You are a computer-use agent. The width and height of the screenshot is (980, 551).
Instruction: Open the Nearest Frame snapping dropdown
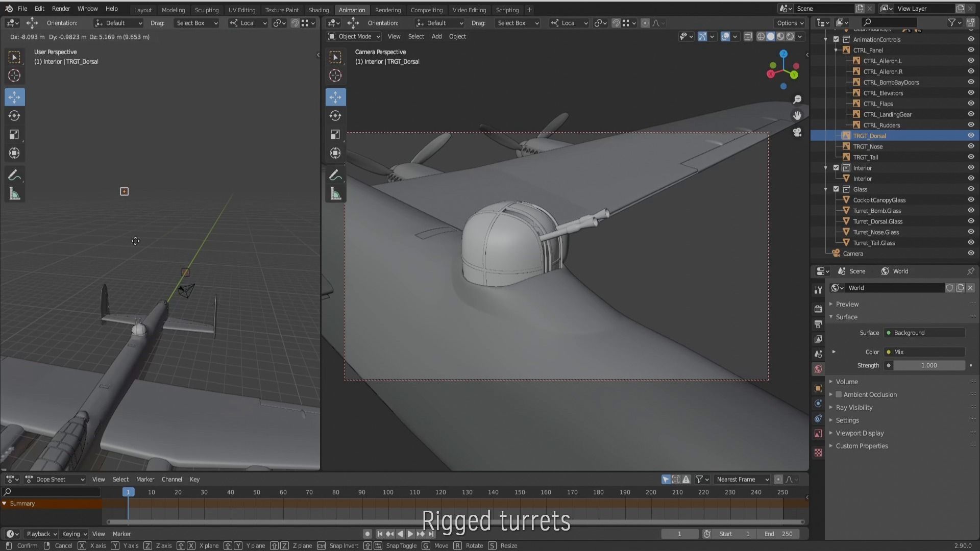pos(742,479)
